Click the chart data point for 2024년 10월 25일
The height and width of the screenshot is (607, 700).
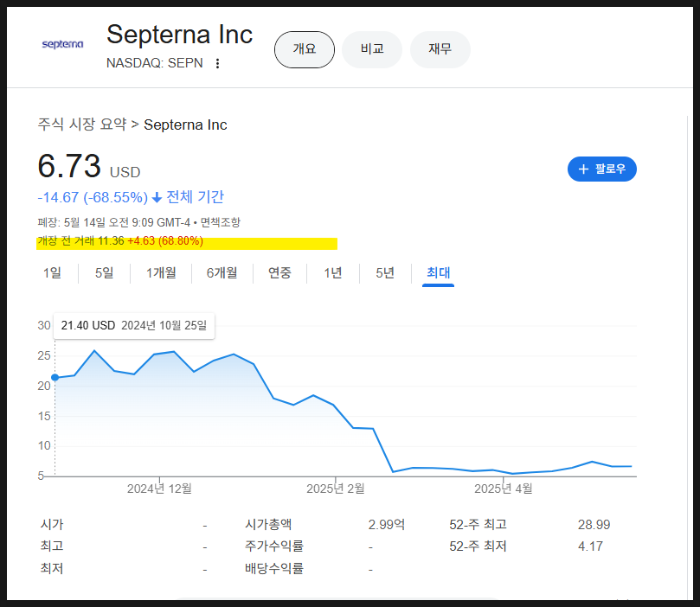point(55,378)
